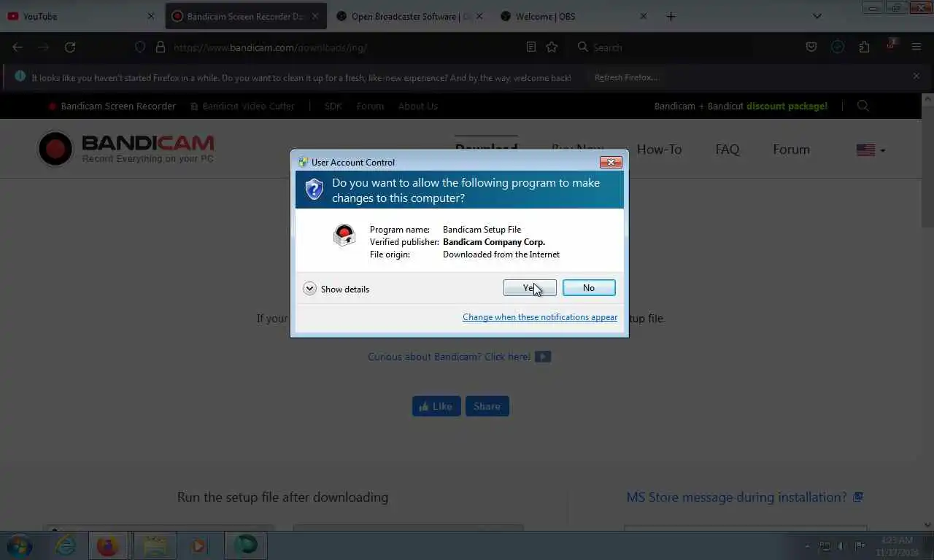Launch Internet Explorer from taskbar
This screenshot has width=934, height=560.
point(66,545)
